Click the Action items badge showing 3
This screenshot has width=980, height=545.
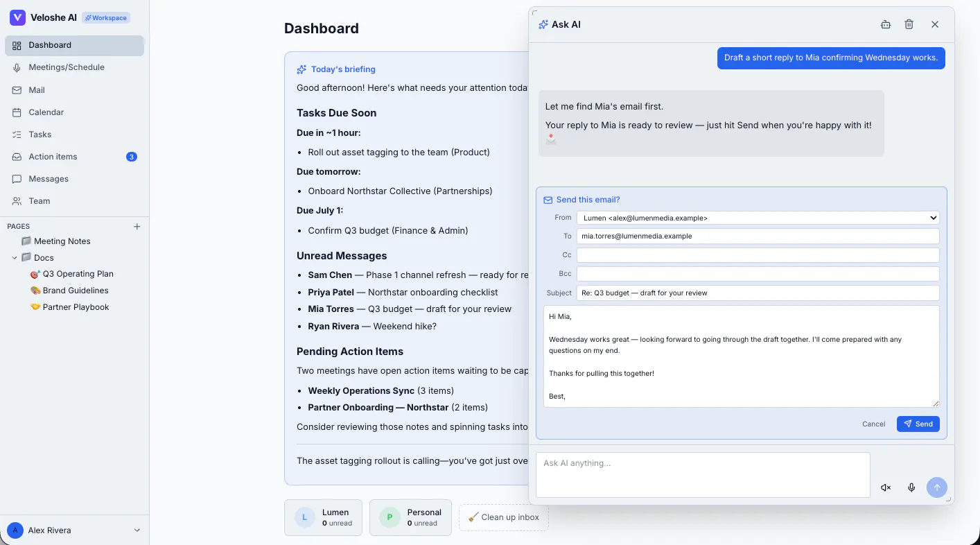[x=132, y=157]
